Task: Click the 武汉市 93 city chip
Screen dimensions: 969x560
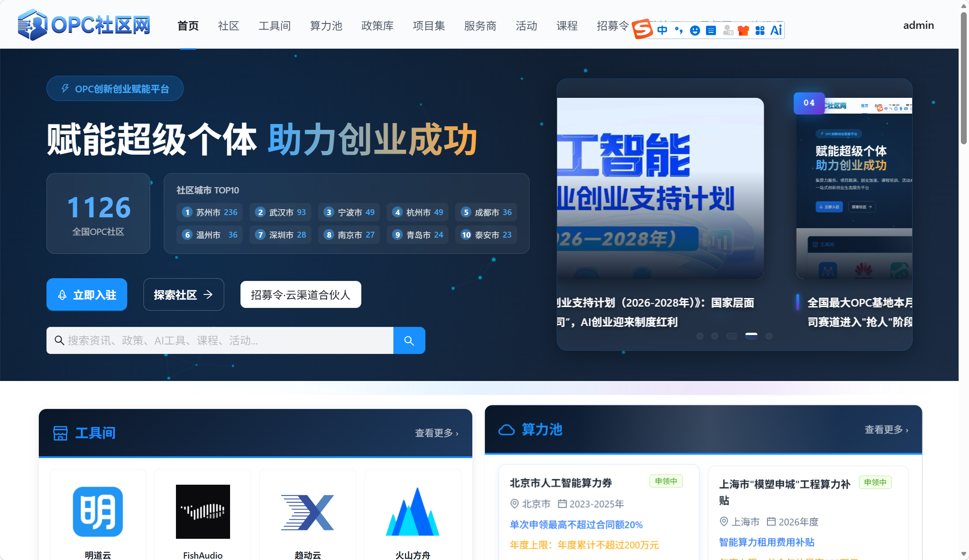Action: click(281, 212)
